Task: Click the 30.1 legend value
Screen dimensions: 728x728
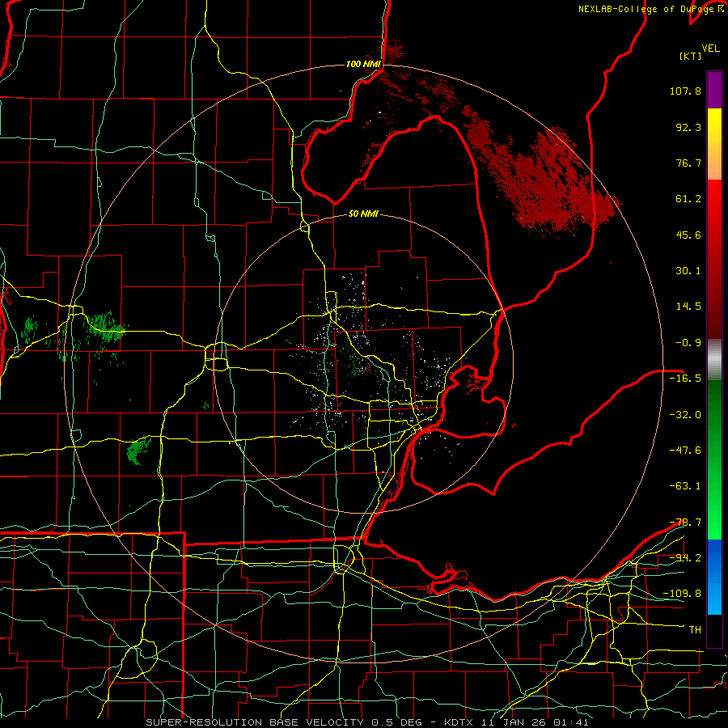Action: pyautogui.click(x=688, y=271)
